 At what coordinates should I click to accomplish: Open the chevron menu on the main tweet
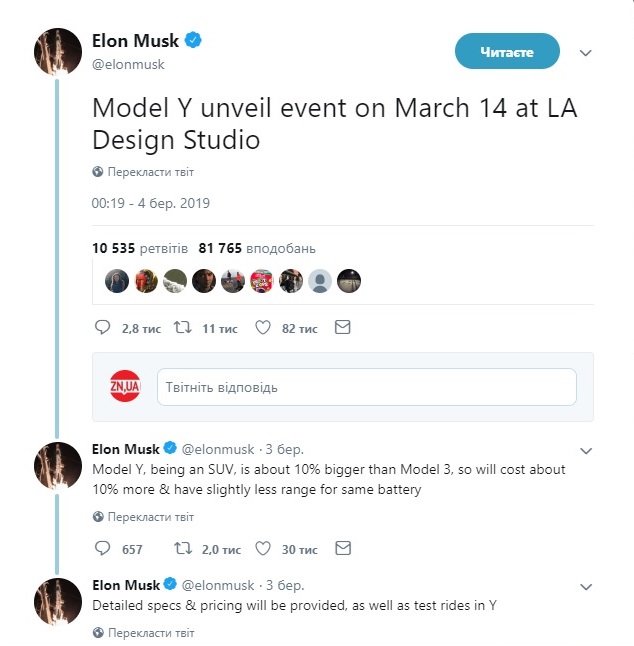point(586,53)
